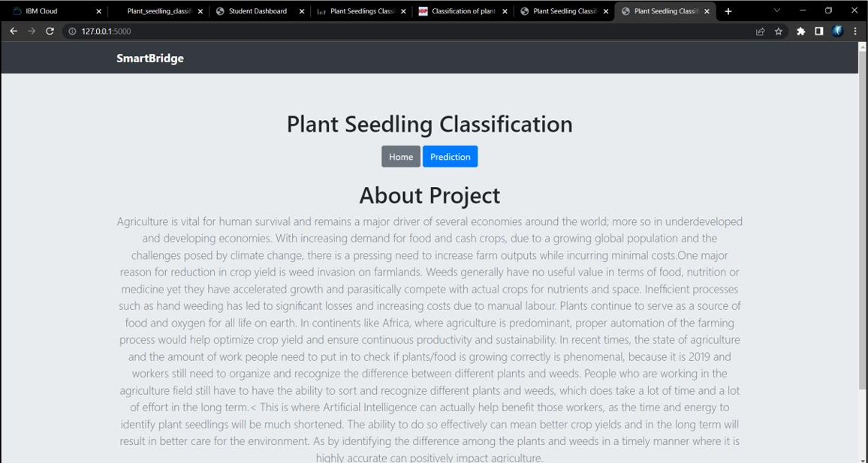View site information icon next to 127.0.0.1:5000
Screen dimensions: 868x463
(x=71, y=32)
